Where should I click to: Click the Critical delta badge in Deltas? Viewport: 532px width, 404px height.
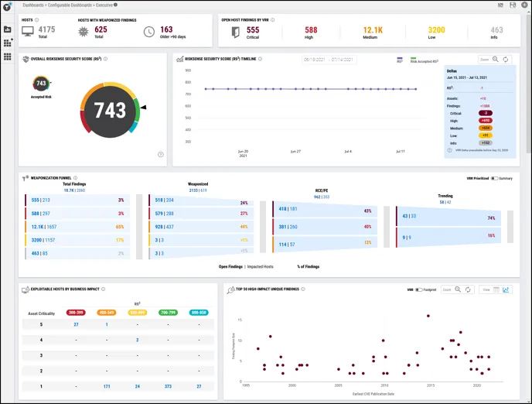[x=486, y=113]
